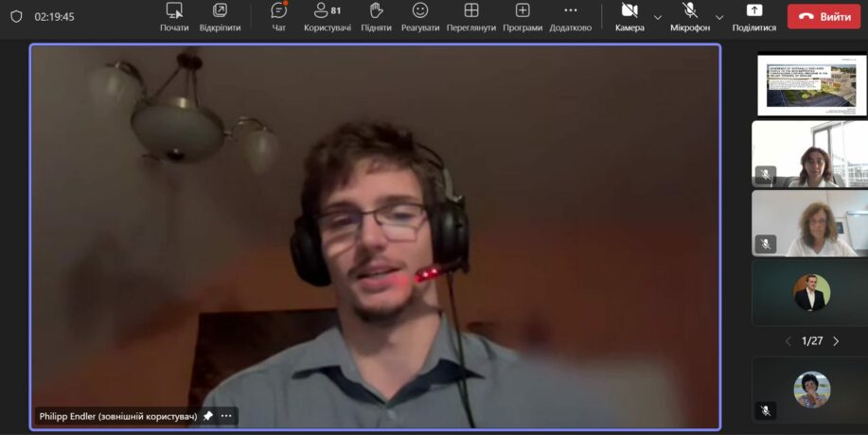The height and width of the screenshot is (435, 868).
Task: Toggle pin icon beside Philipp Endler name
Action: click(x=208, y=416)
